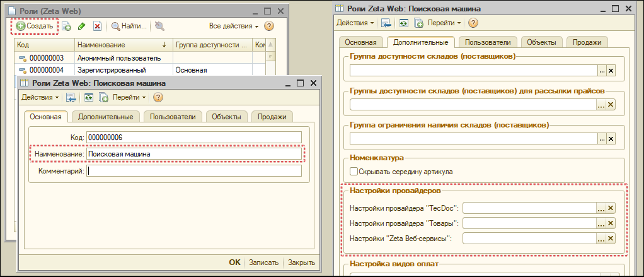Select Пользователи tab in right window
This screenshot has height=277, width=644.
point(488,42)
